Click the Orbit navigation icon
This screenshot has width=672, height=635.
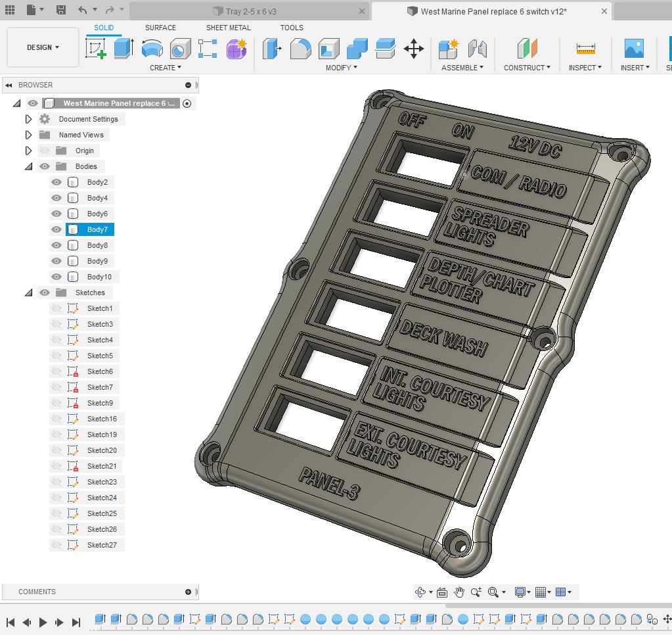[x=420, y=592]
